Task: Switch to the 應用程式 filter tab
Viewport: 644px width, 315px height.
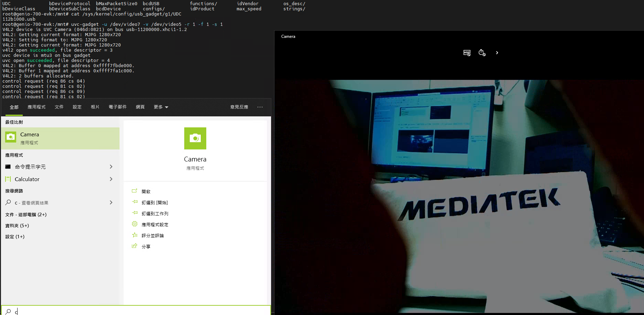Action: click(x=37, y=107)
